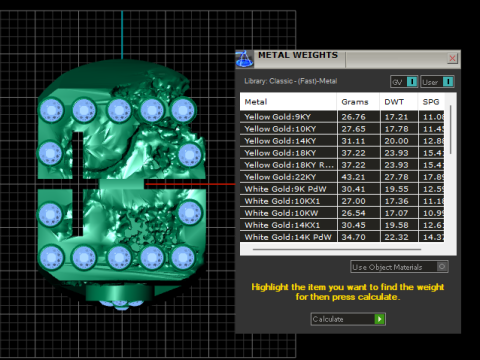The image size is (480, 360).
Task: Select the White Gold:10KW row
Action: 342,213
